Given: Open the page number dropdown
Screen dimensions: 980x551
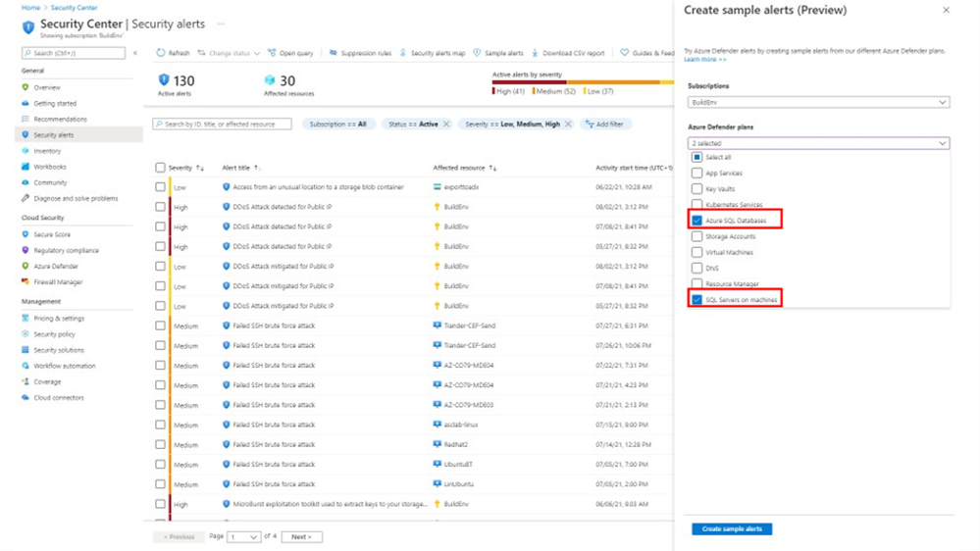Looking at the screenshot, I should (x=243, y=536).
